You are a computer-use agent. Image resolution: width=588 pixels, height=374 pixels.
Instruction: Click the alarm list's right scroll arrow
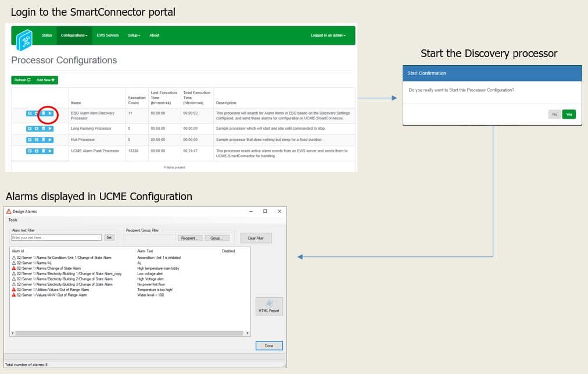(247, 333)
